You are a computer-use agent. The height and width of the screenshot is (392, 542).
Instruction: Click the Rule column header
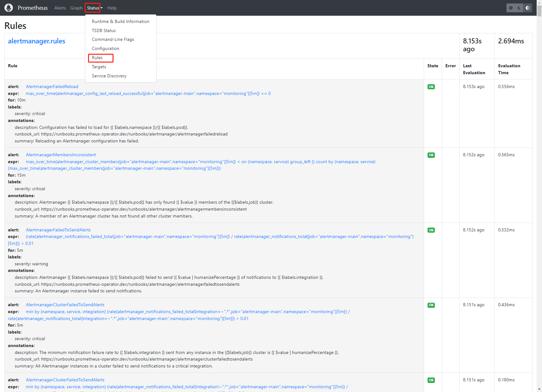click(13, 66)
